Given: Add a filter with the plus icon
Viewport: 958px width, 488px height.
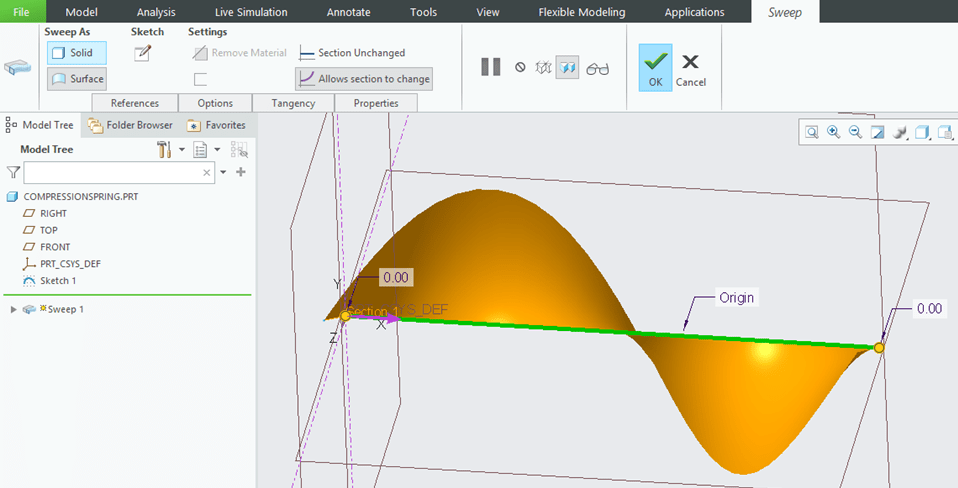Looking at the screenshot, I should click(240, 172).
